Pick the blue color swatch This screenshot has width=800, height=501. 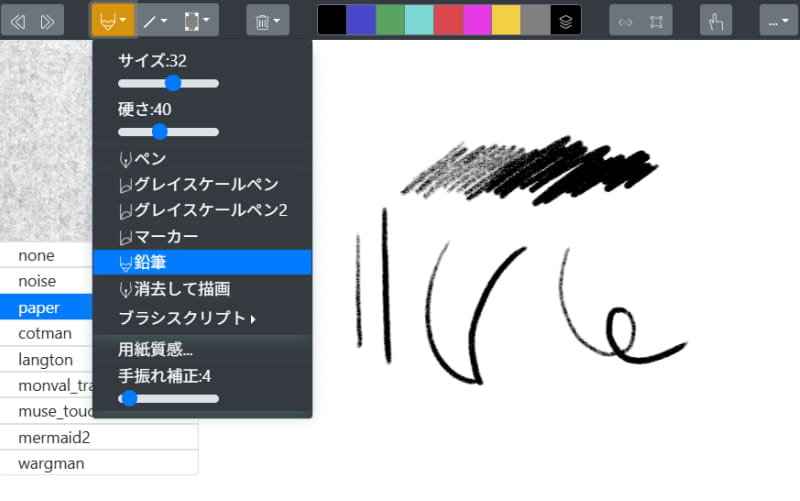click(x=361, y=20)
